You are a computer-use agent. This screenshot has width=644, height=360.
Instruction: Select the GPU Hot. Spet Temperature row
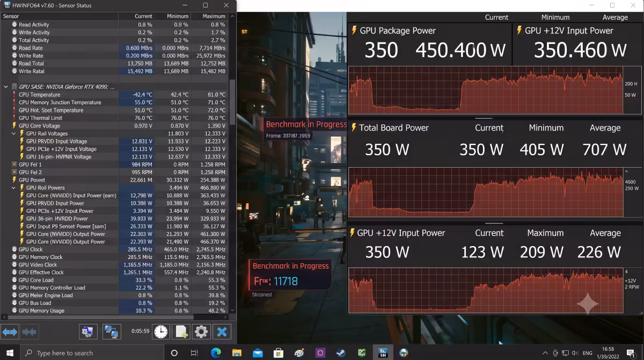(114, 110)
